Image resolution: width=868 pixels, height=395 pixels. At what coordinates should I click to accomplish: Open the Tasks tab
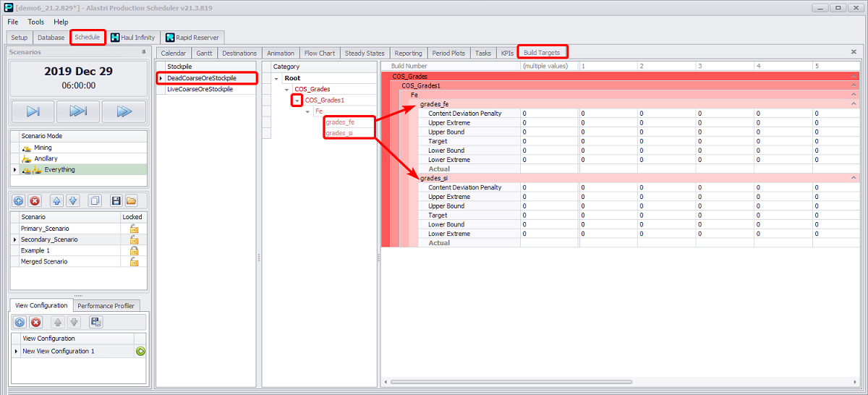tap(483, 53)
